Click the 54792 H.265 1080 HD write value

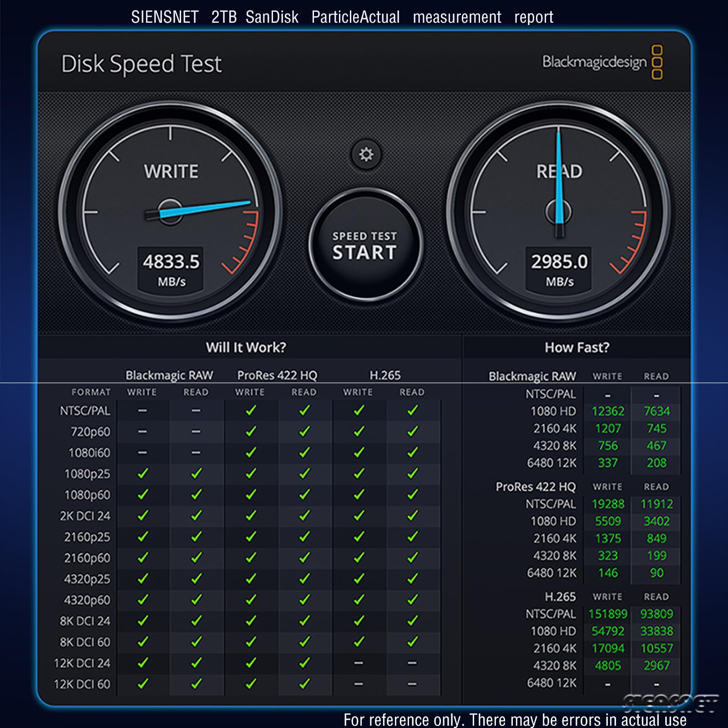[608, 632]
